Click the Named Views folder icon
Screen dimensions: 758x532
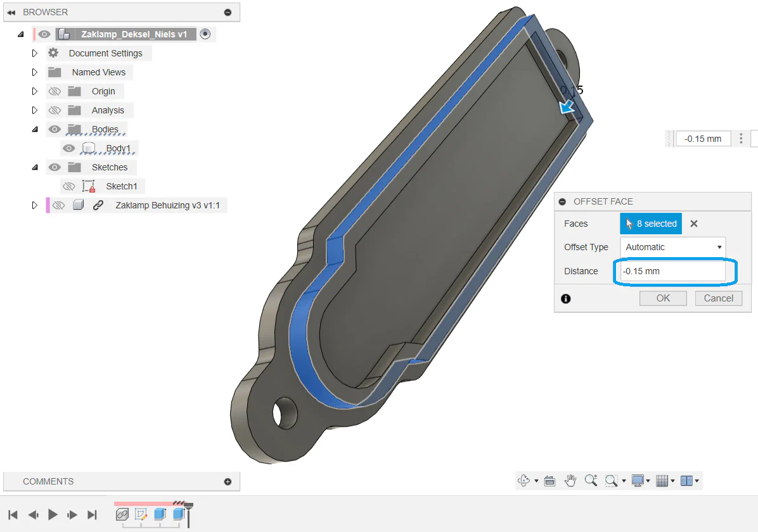tap(55, 72)
